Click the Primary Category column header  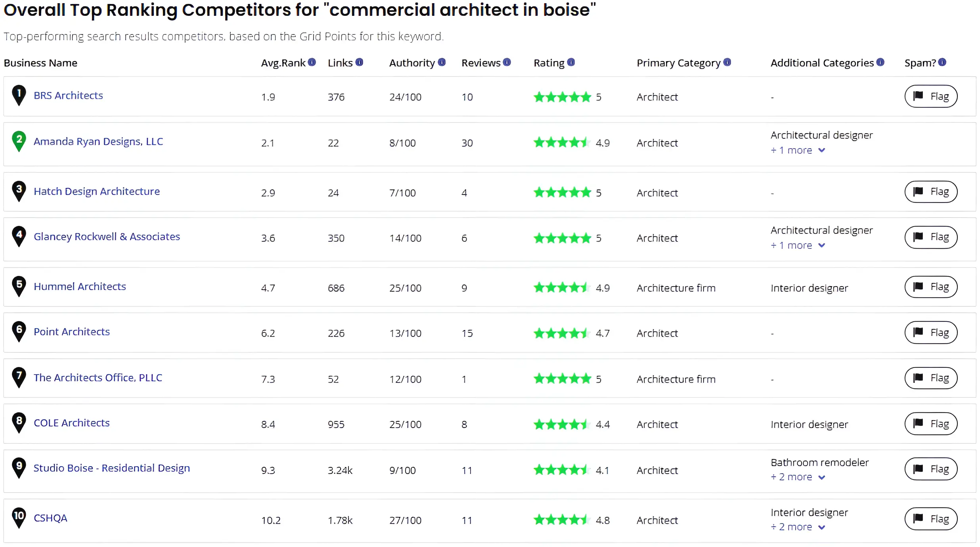point(679,63)
